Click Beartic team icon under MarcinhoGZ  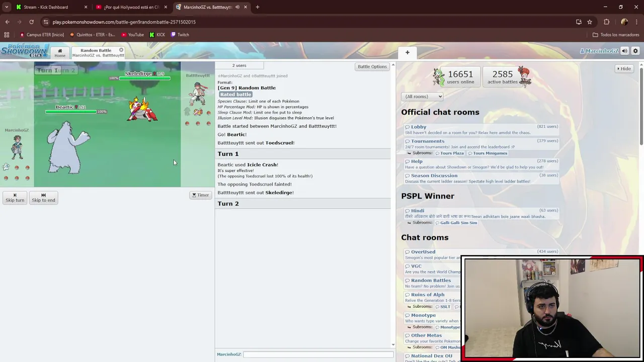point(6,167)
